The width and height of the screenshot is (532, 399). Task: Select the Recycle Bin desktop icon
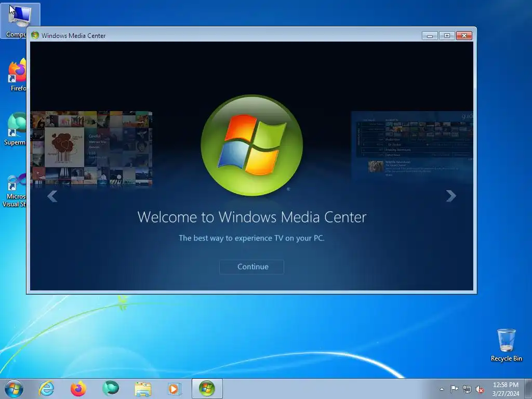(506, 345)
